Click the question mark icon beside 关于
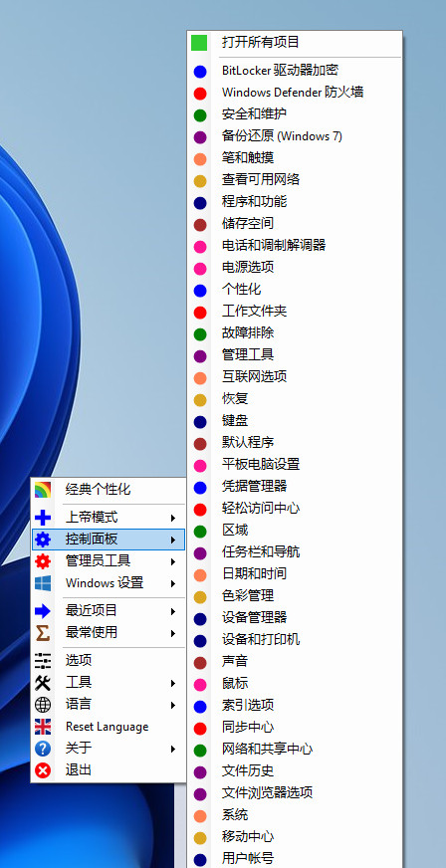Screen dimensions: 446x868 [43, 749]
